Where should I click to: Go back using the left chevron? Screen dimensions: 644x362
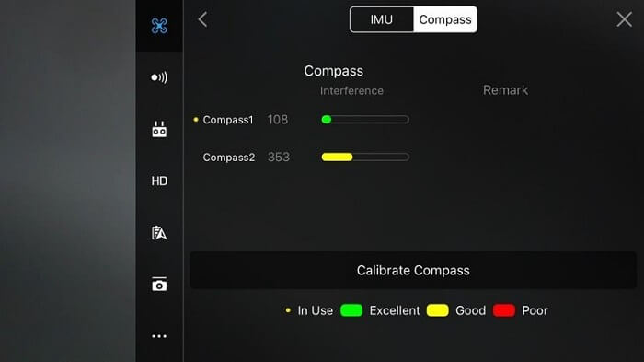point(202,19)
